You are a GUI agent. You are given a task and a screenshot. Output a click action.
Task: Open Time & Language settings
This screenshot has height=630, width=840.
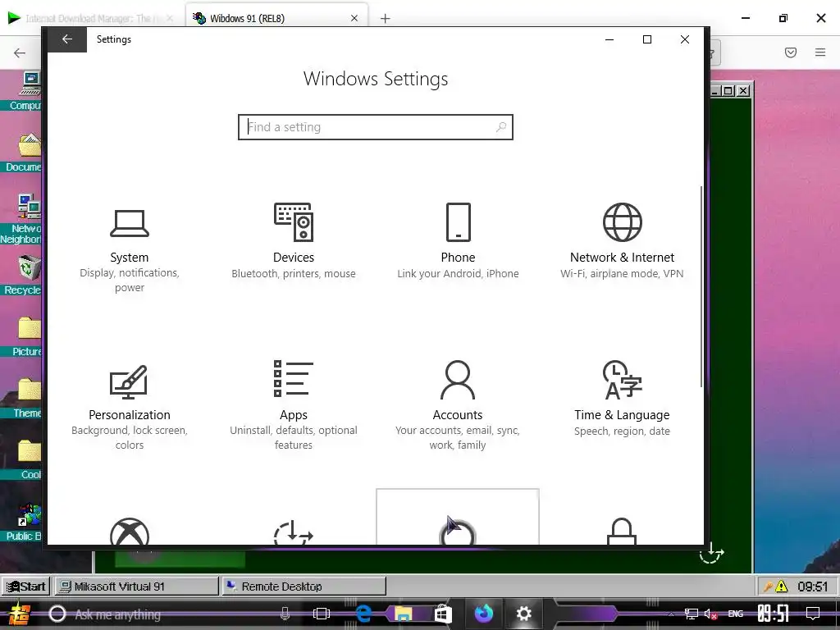pos(622,399)
